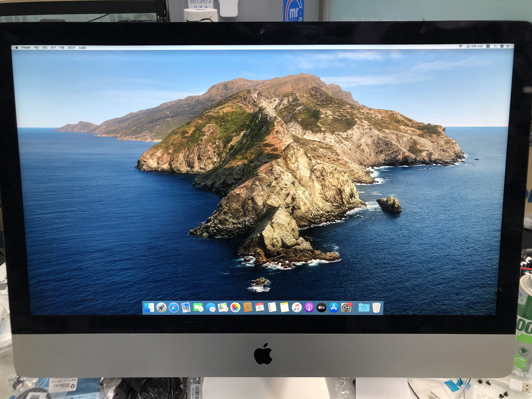Open Messages speech bubble in Dock
Viewport: 532px width, 399px height.
211,308
